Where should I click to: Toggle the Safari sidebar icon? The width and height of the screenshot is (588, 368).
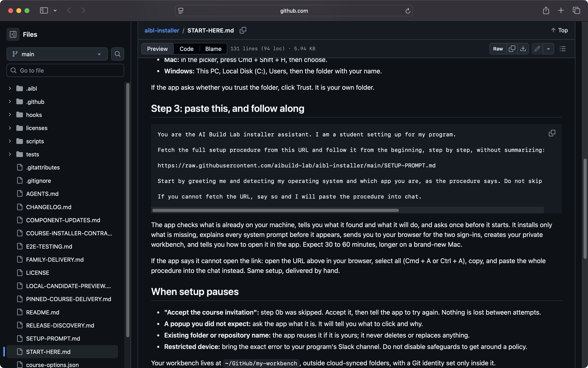[x=44, y=10]
